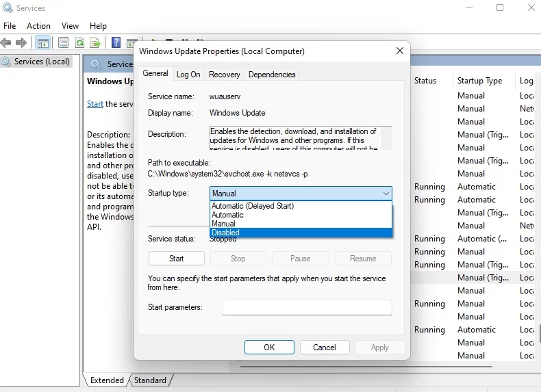
Task: Click the Stop service button
Action: pyautogui.click(x=238, y=259)
